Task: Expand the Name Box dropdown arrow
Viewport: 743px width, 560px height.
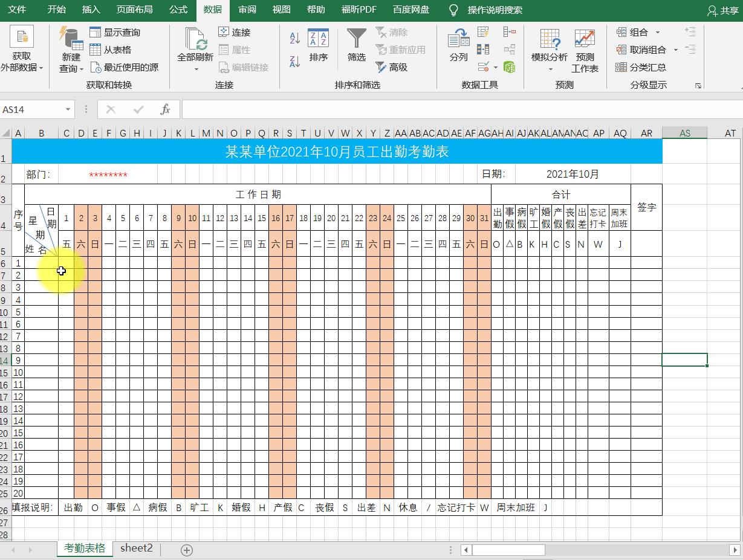Action: pos(68,109)
